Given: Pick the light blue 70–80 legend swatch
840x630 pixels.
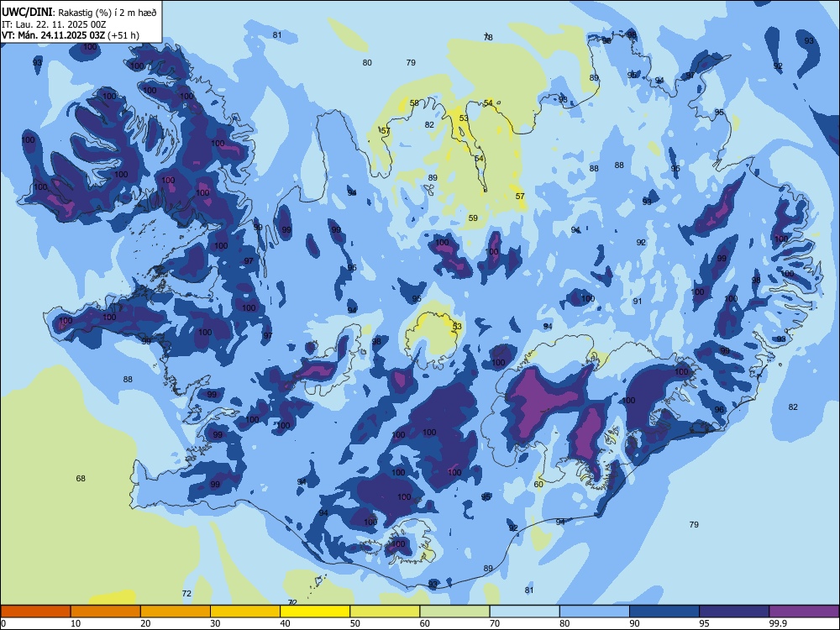Looking at the screenshot, I should 524,612.
